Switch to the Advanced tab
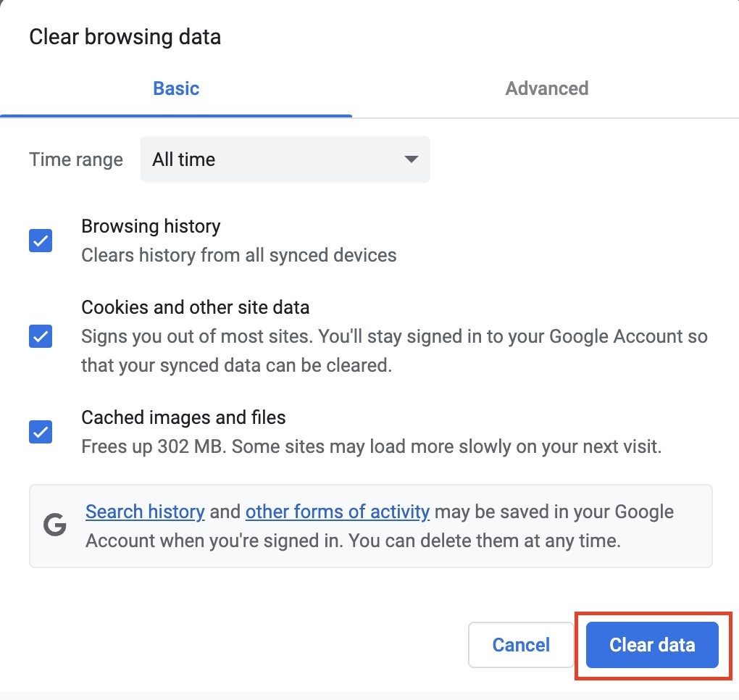The height and width of the screenshot is (700, 739). 547,88
